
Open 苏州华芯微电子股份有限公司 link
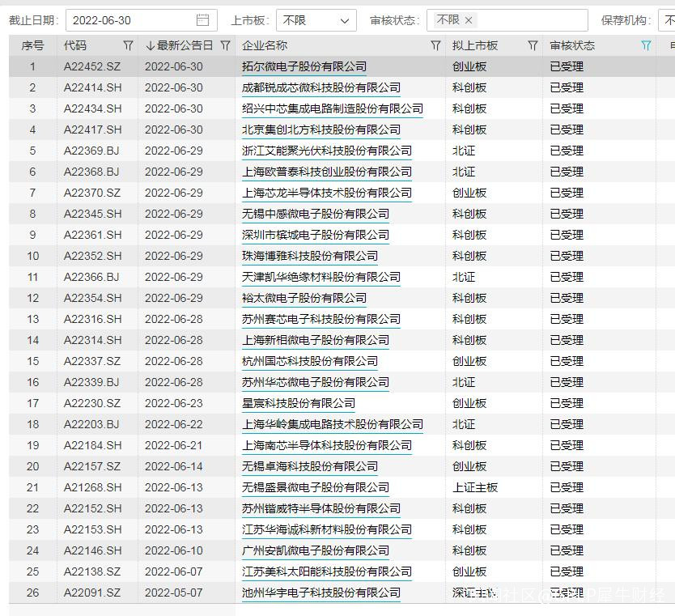316,383
